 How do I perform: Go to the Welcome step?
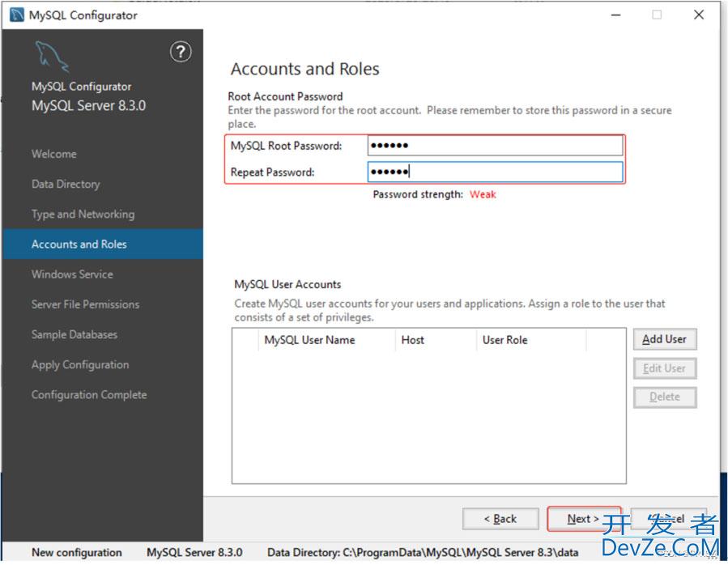(54, 154)
